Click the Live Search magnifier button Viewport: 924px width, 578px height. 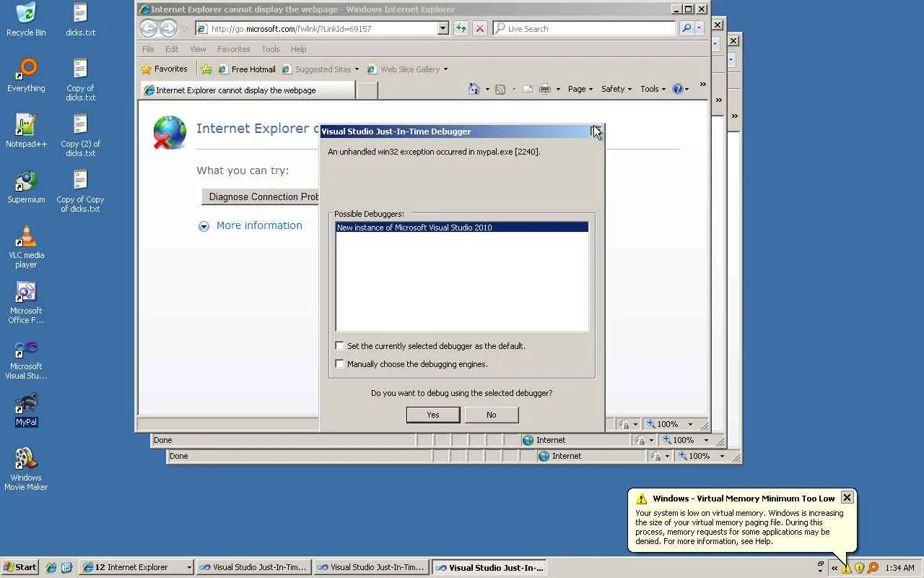[687, 28]
